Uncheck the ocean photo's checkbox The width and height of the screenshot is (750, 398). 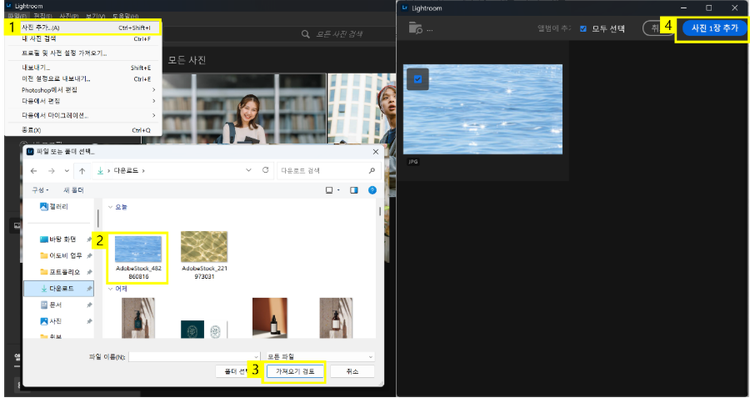click(418, 79)
